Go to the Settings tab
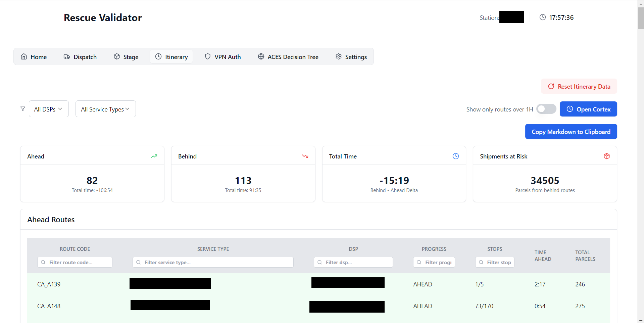This screenshot has width=644, height=323. coord(351,57)
